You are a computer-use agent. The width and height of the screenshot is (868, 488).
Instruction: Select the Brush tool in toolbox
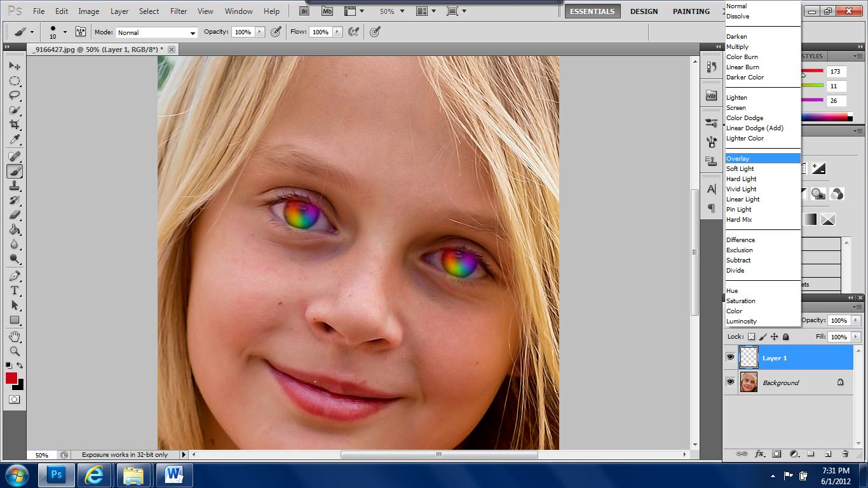15,172
